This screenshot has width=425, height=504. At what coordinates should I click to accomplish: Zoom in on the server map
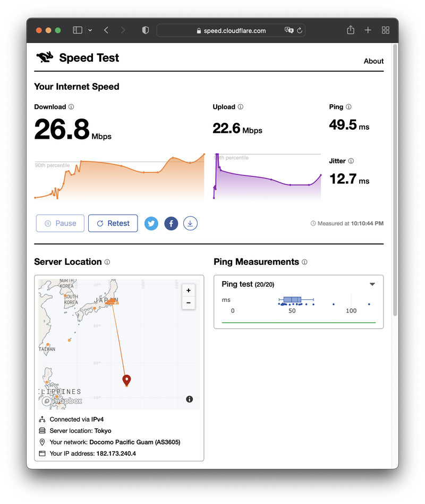188,290
